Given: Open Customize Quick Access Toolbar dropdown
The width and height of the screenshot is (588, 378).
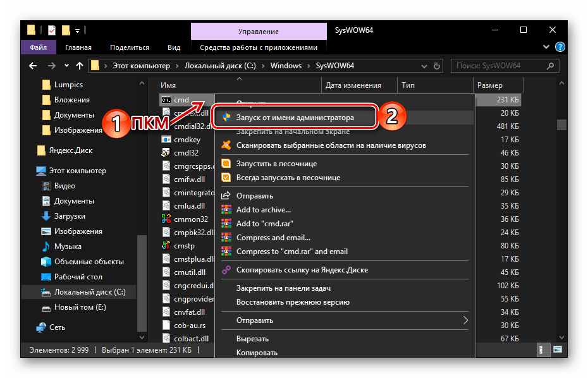Looking at the screenshot, I should [x=77, y=31].
